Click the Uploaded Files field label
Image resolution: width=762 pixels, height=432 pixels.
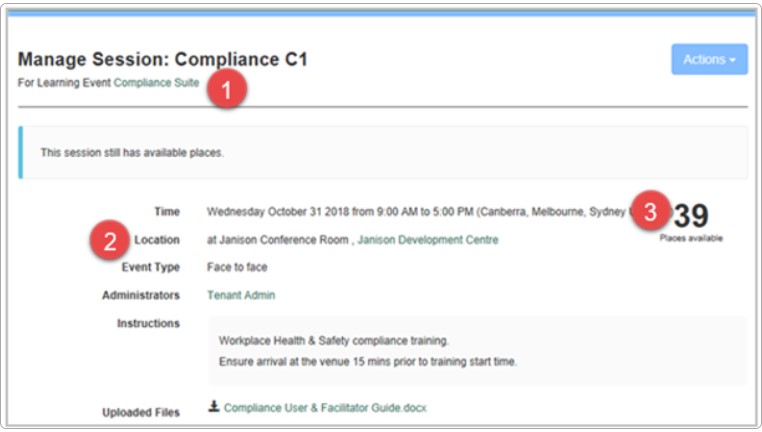pyautogui.click(x=141, y=412)
